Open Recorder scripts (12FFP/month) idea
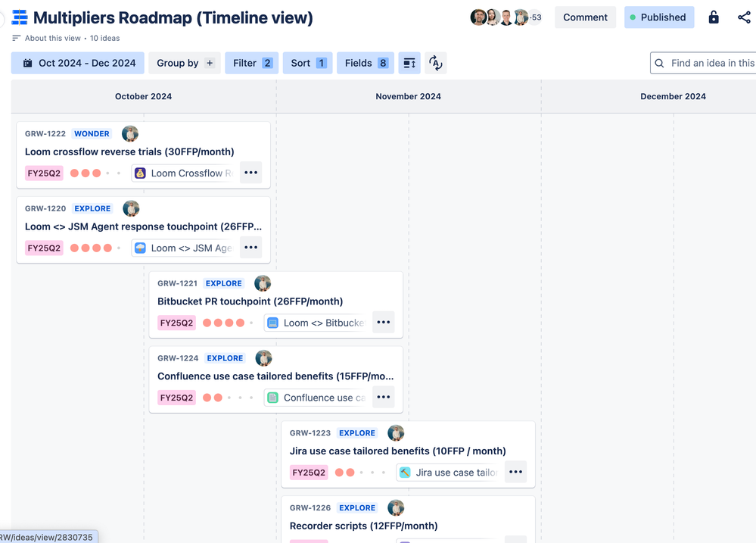Viewport: 756px width, 543px height. [363, 526]
